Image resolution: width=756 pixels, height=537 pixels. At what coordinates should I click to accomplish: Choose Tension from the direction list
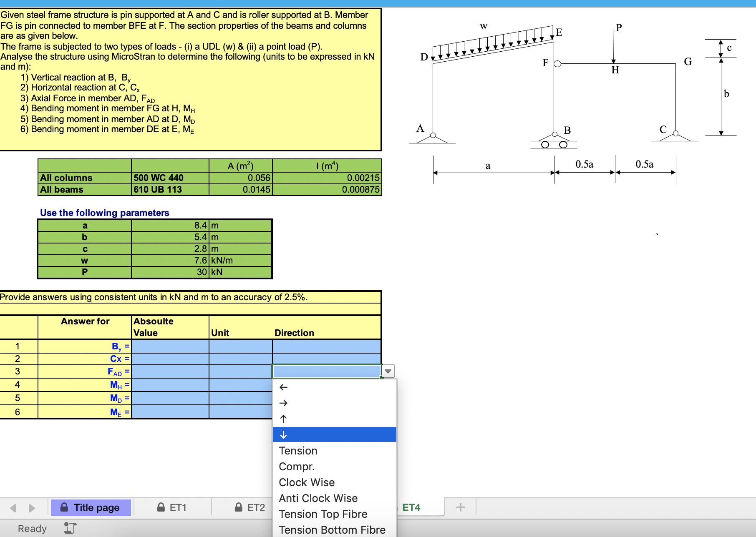point(298,450)
